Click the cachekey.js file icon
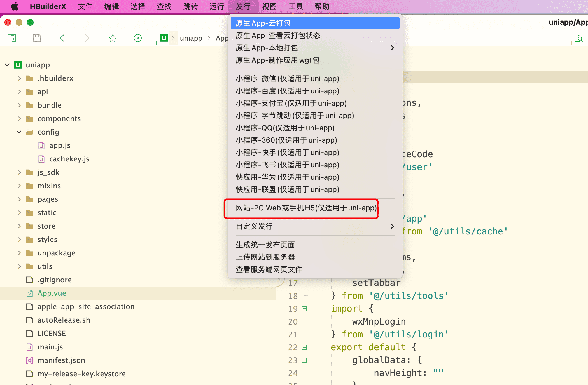The image size is (588, 385). [x=41, y=159]
